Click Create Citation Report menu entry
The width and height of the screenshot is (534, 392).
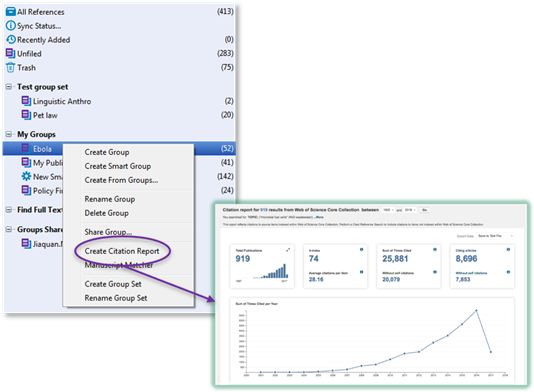click(122, 251)
